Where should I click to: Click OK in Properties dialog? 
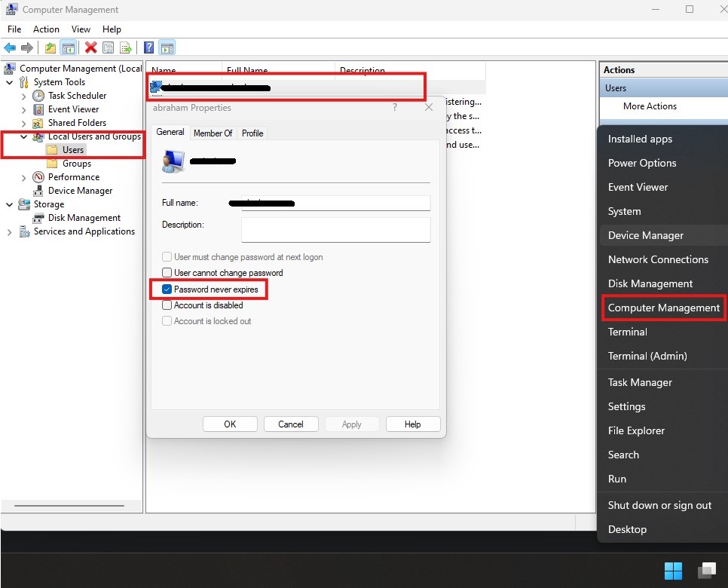(230, 424)
